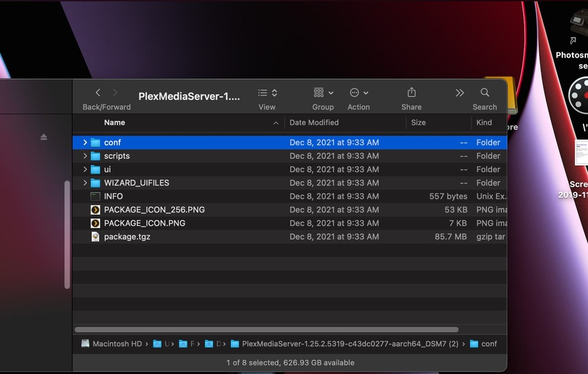This screenshot has height=374, width=588.
Task: Open the Action ellipsis menu
Action: pos(359,93)
